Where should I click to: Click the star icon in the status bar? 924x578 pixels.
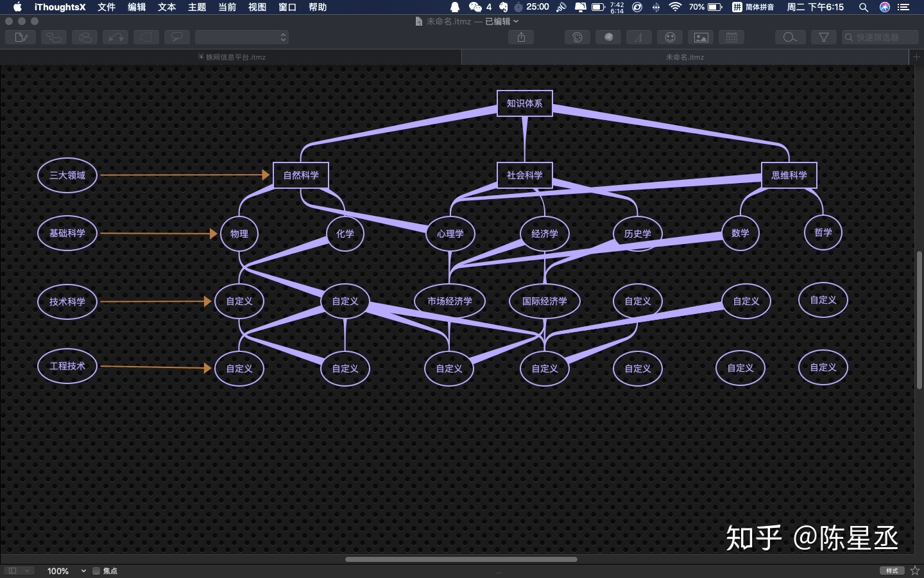tap(915, 570)
